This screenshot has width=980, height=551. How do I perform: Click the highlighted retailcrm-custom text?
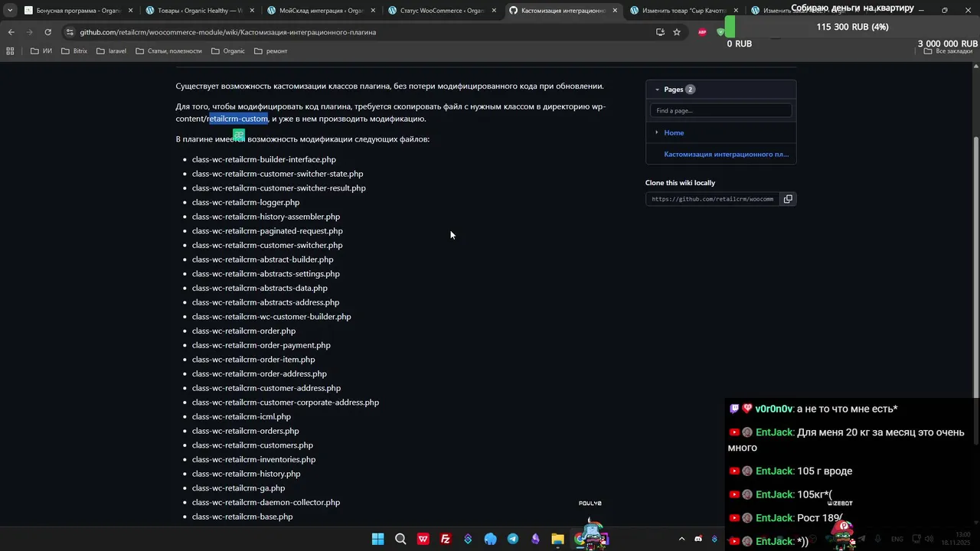click(x=238, y=119)
